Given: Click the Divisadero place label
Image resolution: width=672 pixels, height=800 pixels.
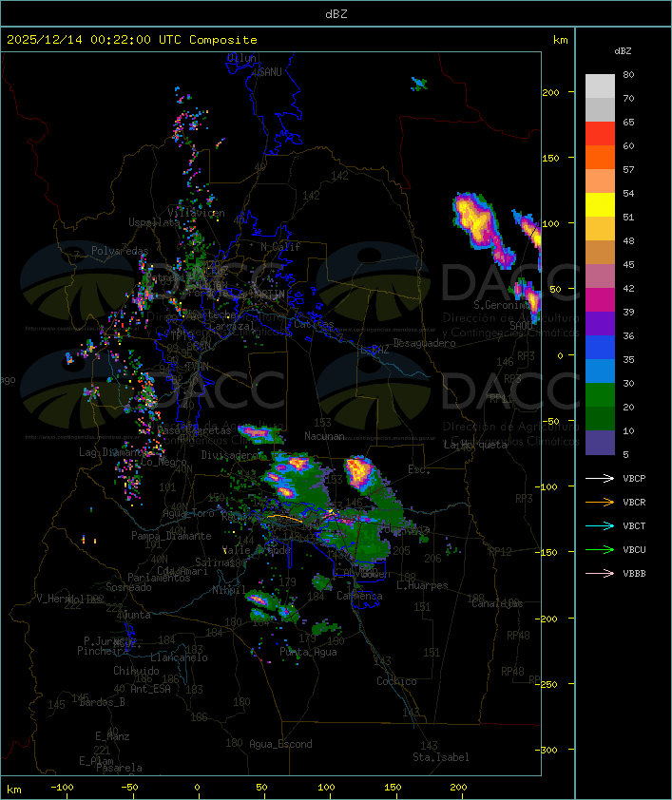Looking at the screenshot, I should 230,454.
